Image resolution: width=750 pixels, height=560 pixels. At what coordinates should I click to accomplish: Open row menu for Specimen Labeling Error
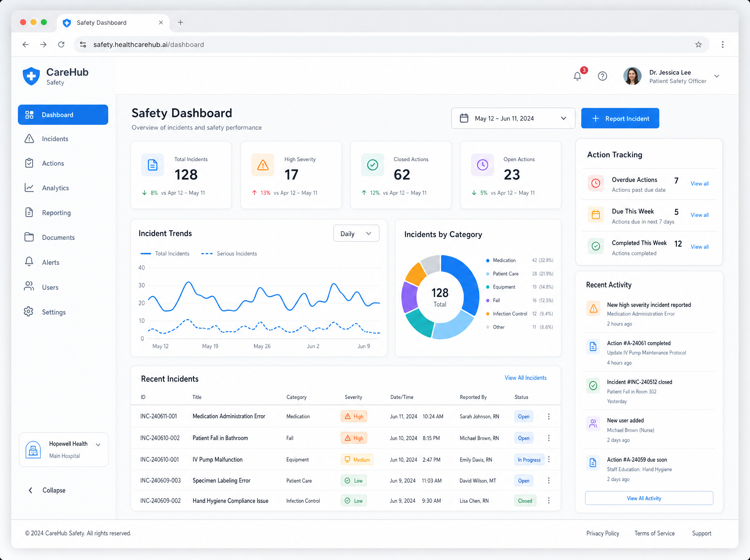coord(549,480)
